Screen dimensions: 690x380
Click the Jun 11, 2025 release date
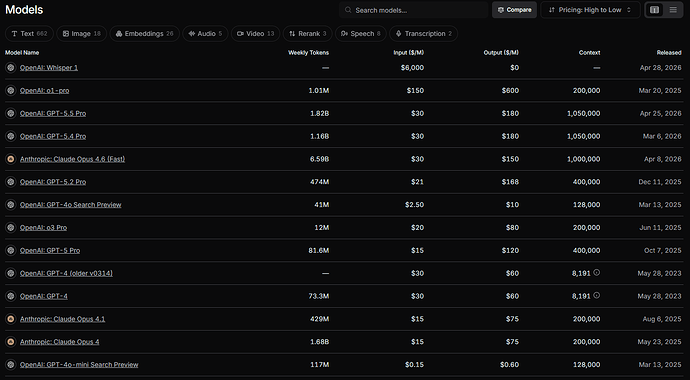[x=661, y=228]
